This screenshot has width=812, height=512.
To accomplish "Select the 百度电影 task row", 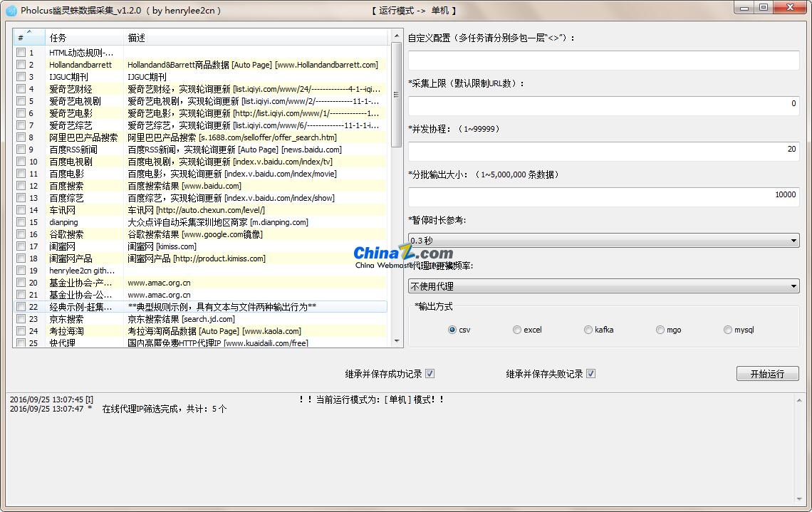I will coord(200,174).
